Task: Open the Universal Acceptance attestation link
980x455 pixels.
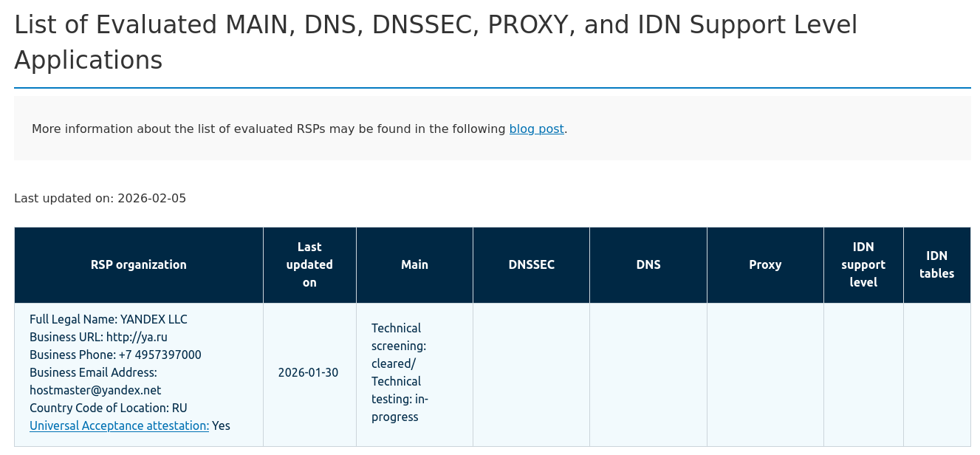Action: coord(119,425)
